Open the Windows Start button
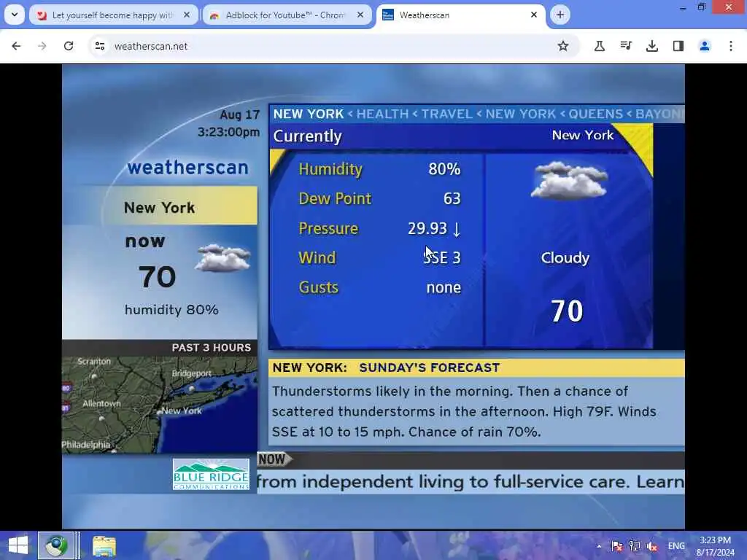This screenshot has height=560, width=747. 18,545
